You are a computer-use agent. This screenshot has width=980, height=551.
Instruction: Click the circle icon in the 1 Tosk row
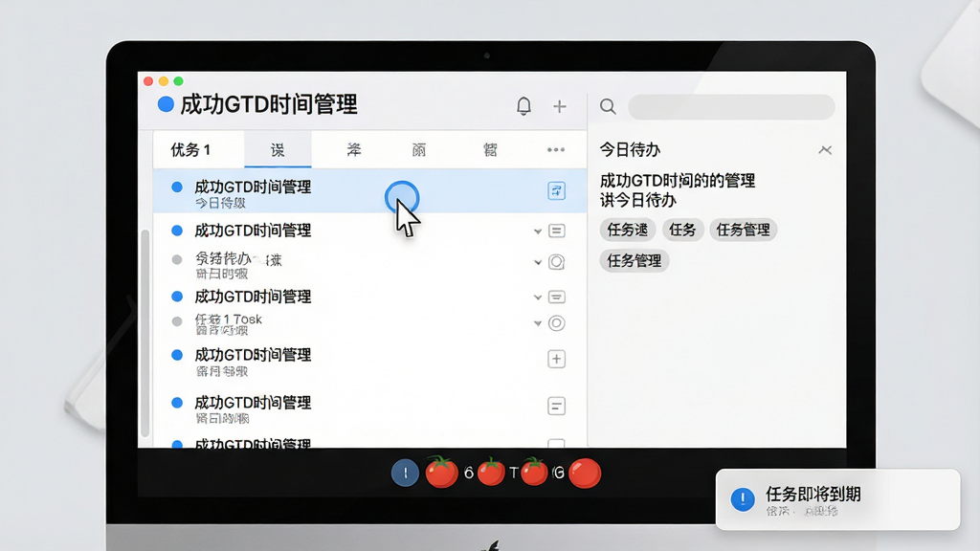click(x=556, y=323)
